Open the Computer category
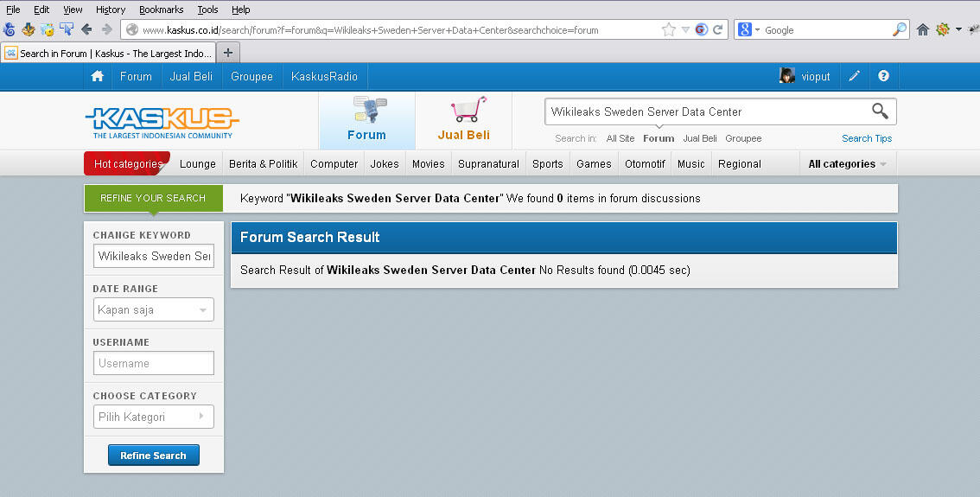 point(334,163)
